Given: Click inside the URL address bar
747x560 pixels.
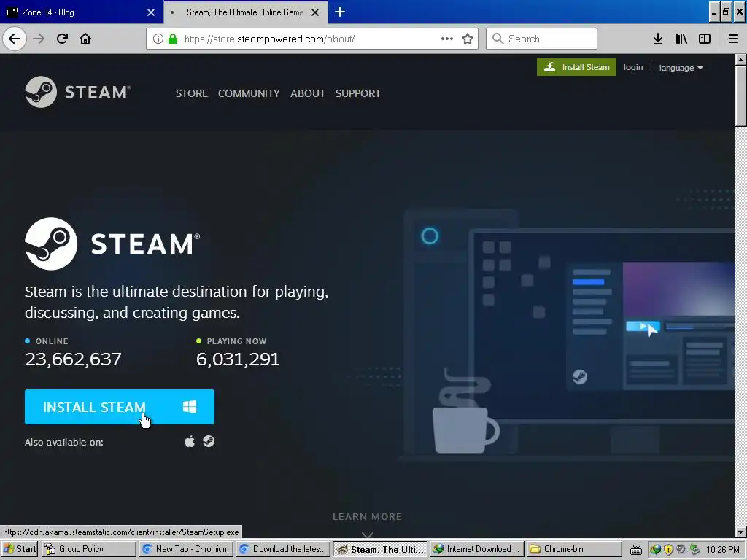Looking at the screenshot, I should pos(312,39).
